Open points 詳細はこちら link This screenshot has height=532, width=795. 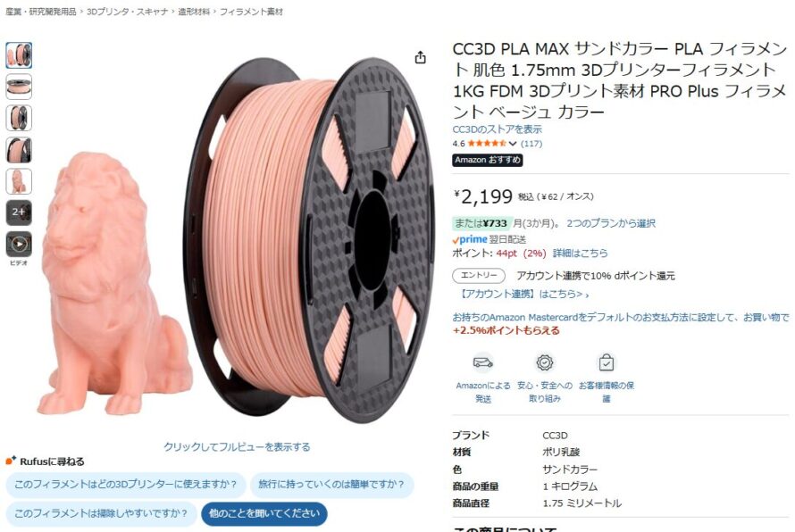point(580,253)
